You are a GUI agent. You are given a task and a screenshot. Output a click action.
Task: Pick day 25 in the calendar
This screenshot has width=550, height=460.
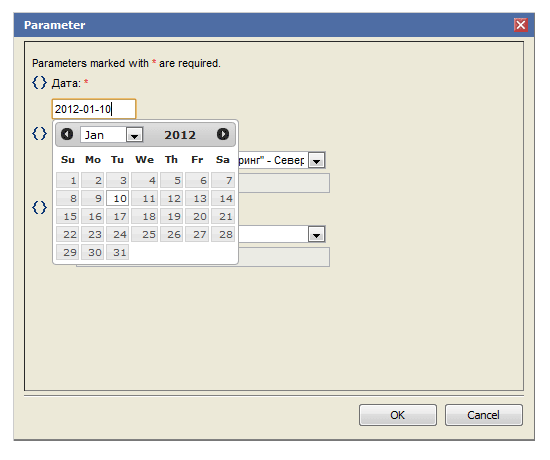coord(145,234)
